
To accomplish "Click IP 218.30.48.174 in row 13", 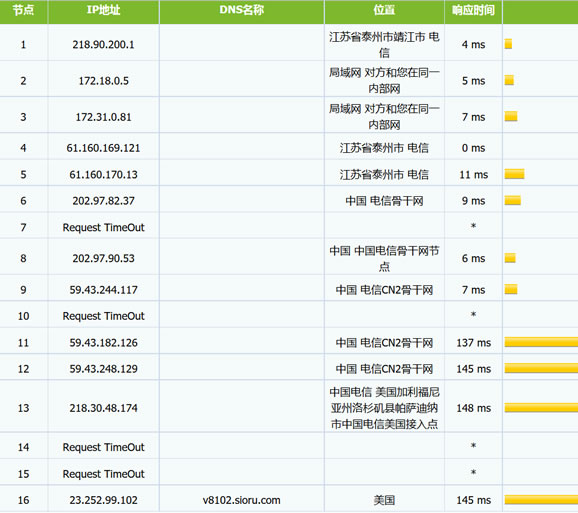I will [104, 408].
